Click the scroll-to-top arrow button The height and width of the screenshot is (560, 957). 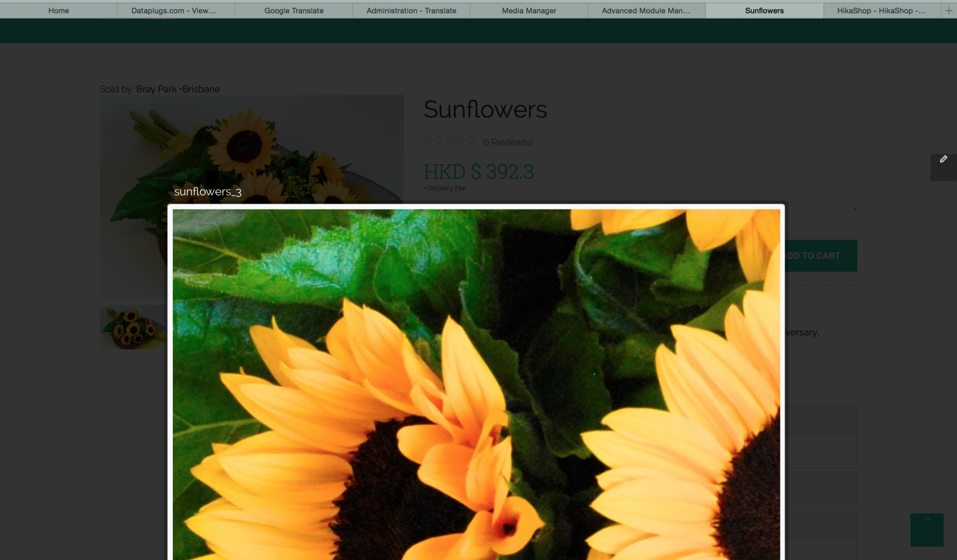pos(926,529)
